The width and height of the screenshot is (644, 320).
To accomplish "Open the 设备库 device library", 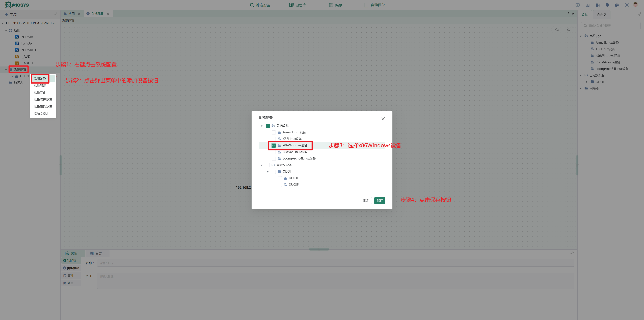I will tap(298, 5).
